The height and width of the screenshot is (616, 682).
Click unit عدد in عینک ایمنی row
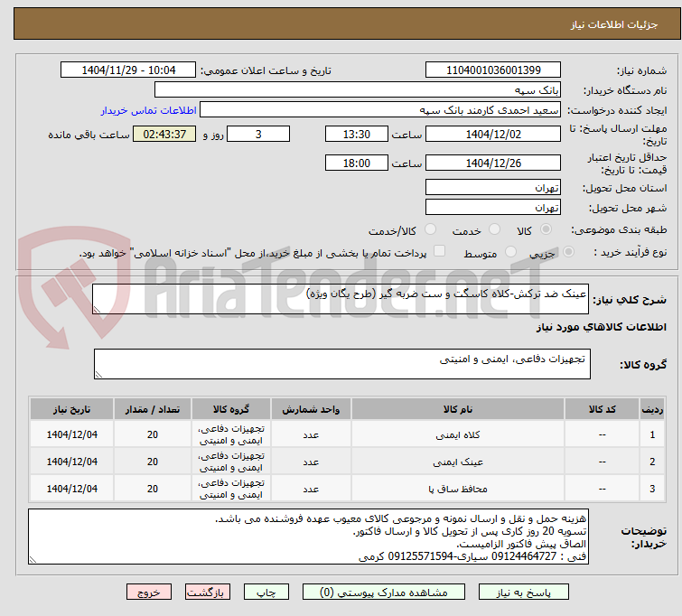click(x=311, y=462)
